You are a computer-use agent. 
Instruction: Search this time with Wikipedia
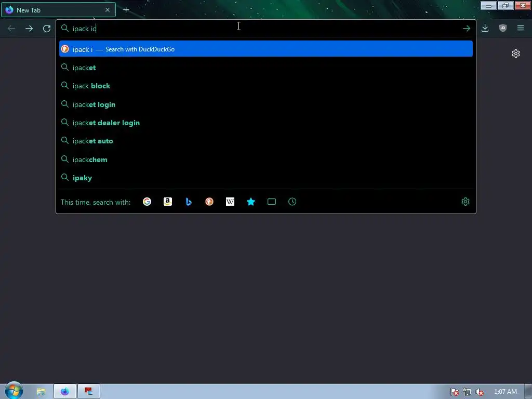coord(230,202)
